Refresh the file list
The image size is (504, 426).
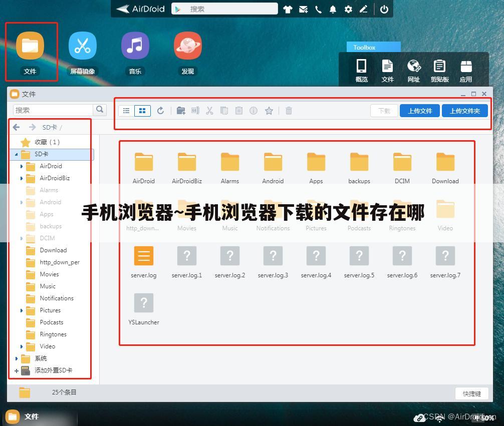[x=161, y=111]
